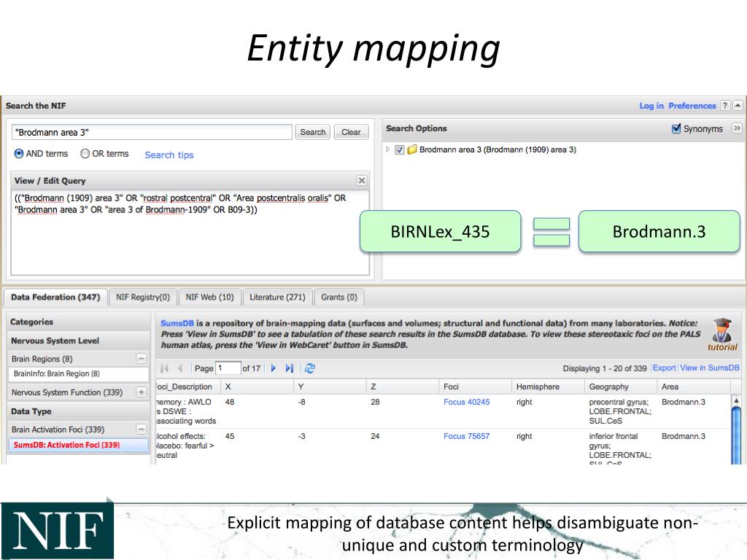Viewport: 747px width, 560px height.
Task: Select OR terms radio button
Action: [85, 154]
